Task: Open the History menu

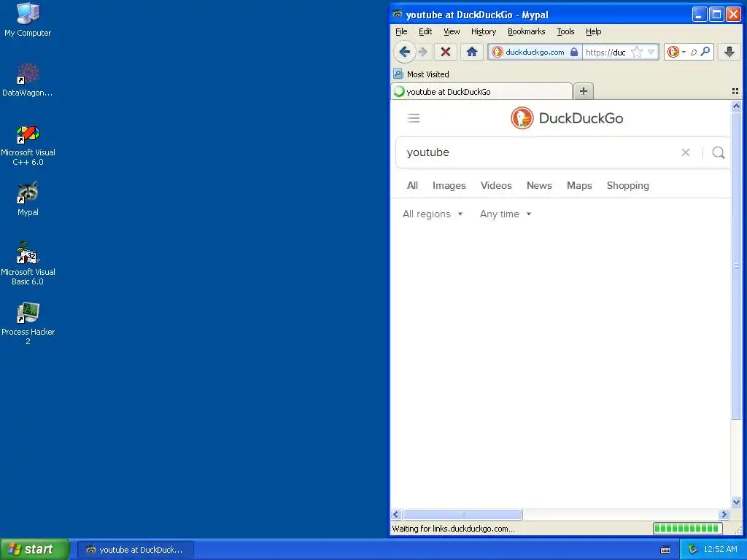Action: [484, 31]
